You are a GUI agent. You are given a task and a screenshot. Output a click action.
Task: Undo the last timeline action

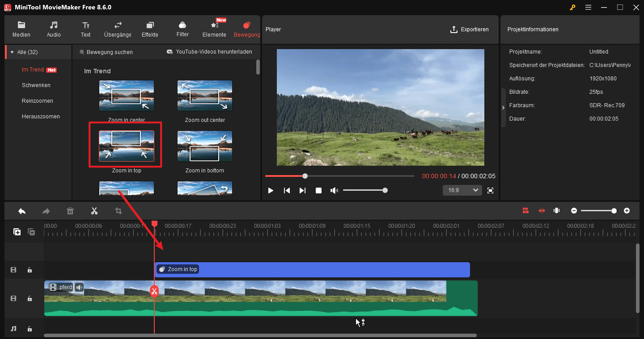[21, 210]
